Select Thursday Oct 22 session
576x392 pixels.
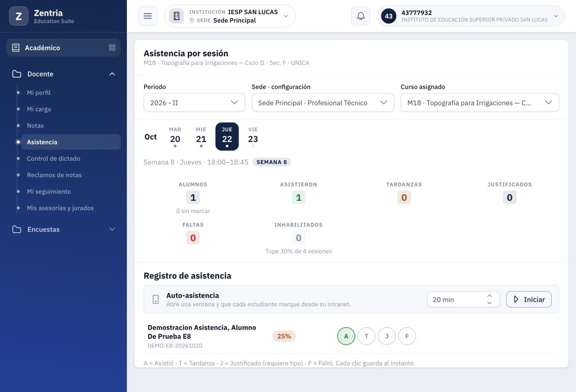[227, 136]
